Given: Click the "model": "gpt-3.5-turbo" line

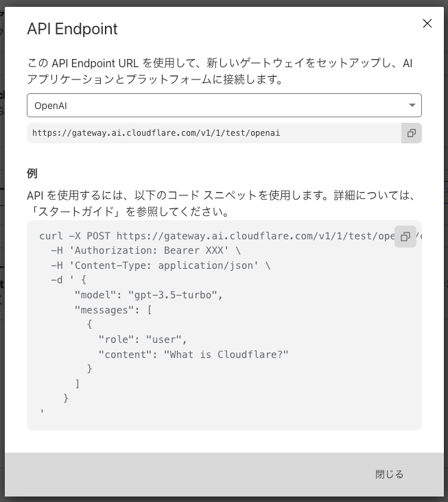Looking at the screenshot, I should 148,295.
